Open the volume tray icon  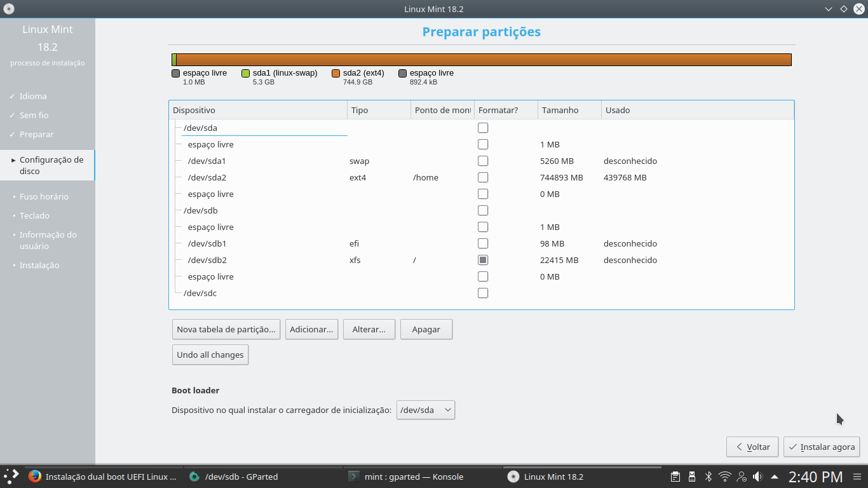coord(757,477)
